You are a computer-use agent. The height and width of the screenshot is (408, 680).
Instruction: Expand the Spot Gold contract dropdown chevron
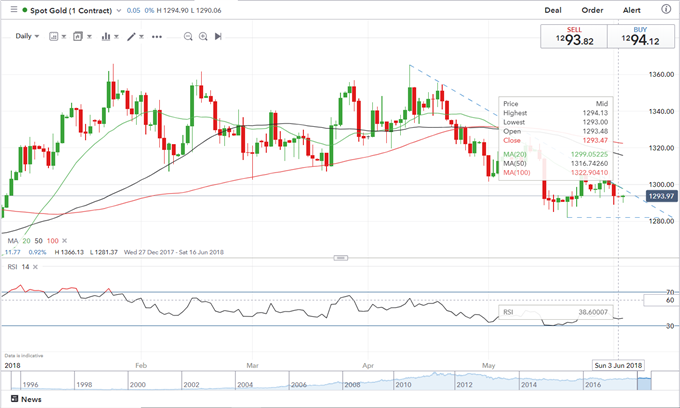point(119,10)
